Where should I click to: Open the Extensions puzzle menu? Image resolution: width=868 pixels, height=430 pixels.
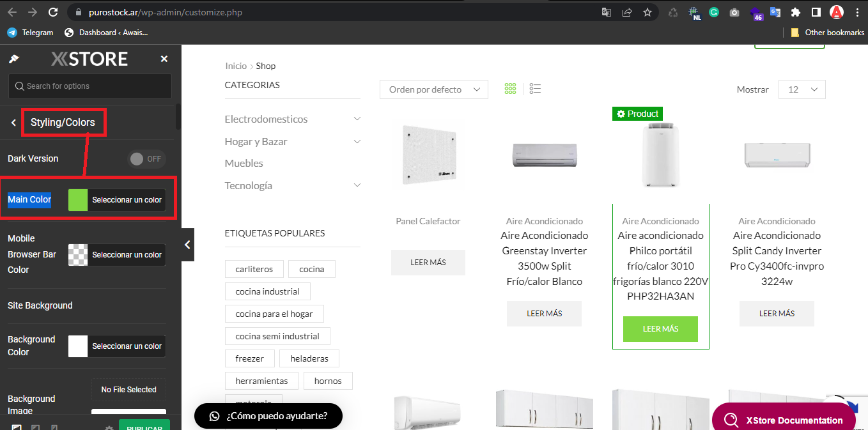point(796,12)
